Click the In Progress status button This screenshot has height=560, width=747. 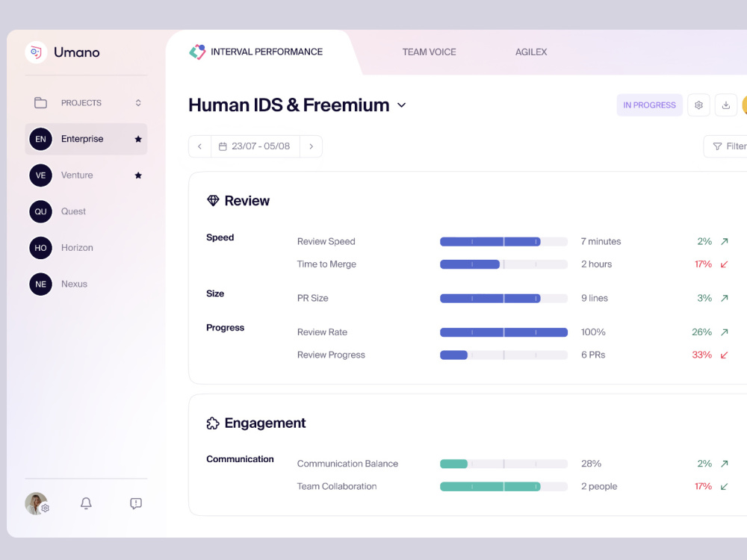649,105
